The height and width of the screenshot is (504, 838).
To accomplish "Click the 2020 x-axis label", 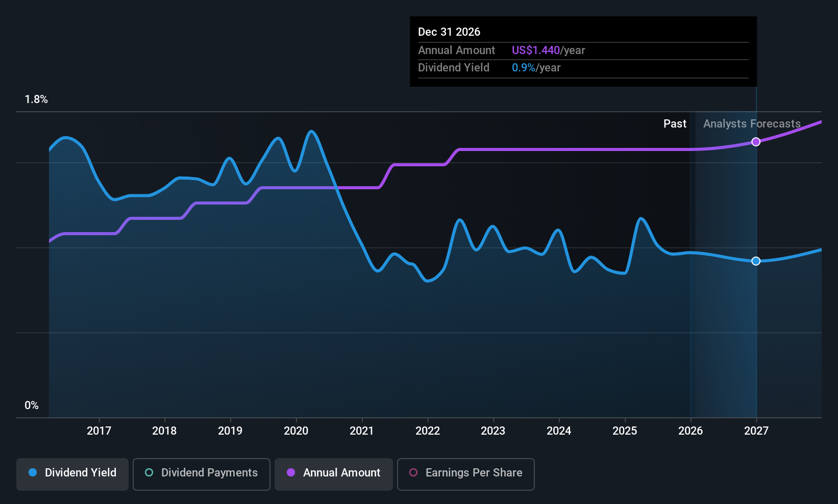I will point(296,431).
